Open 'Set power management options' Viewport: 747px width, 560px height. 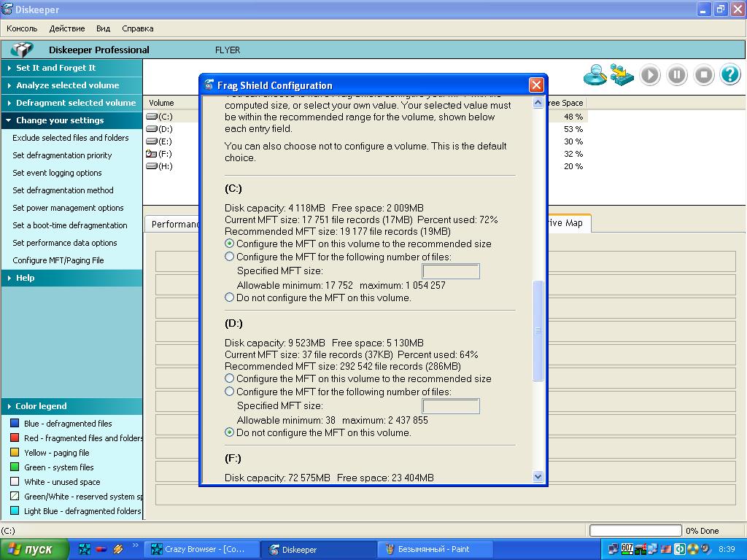(68, 208)
